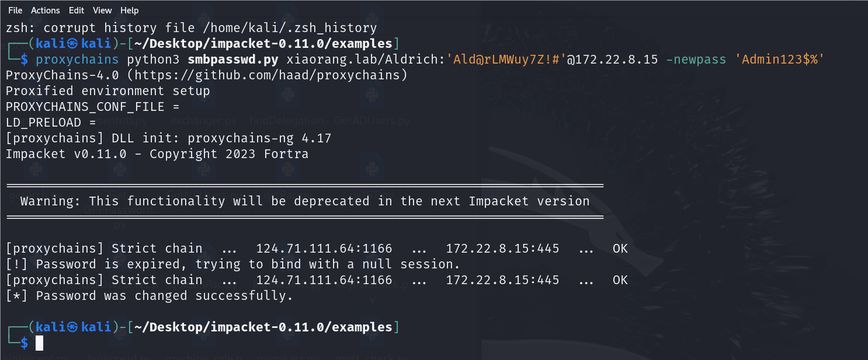This screenshot has width=868, height=360.
Task: Click the 'Password is expired' message line
Action: pyautogui.click(x=233, y=264)
